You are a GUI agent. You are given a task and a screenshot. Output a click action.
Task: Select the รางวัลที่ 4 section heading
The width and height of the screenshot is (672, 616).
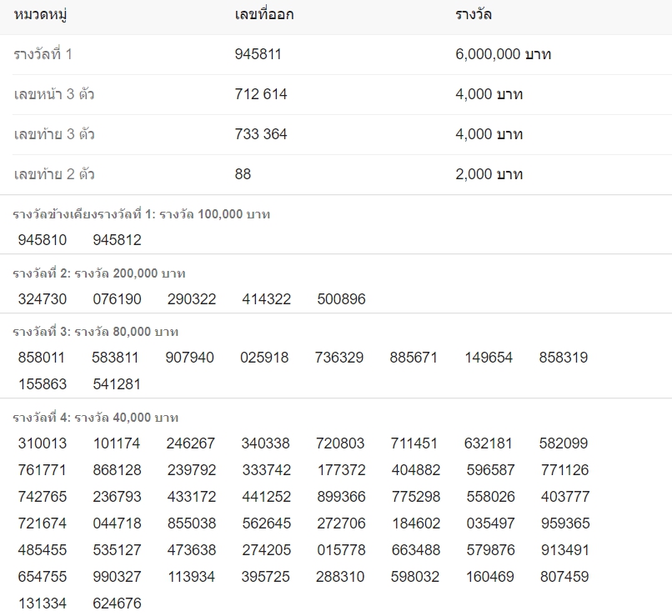point(96,418)
